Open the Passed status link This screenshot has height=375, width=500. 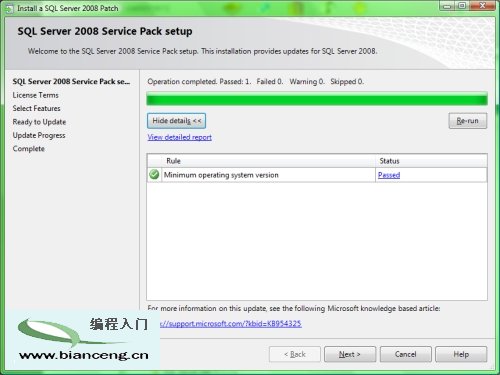pos(389,175)
